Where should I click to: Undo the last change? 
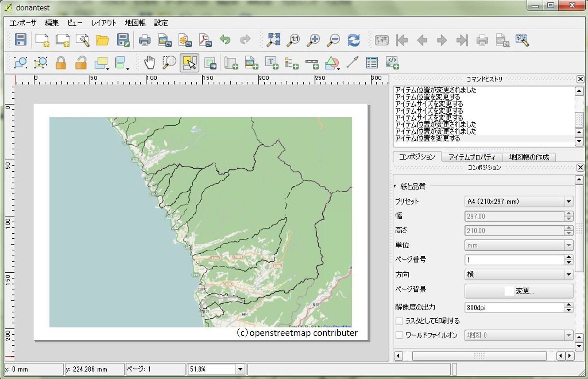tap(225, 40)
